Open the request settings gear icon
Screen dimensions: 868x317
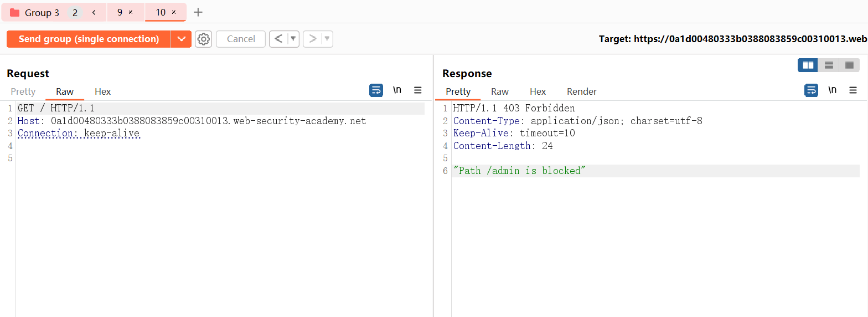[204, 39]
